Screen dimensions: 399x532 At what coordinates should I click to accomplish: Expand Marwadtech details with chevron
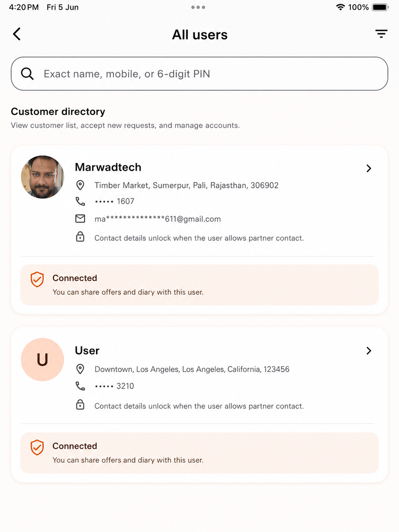tap(369, 168)
